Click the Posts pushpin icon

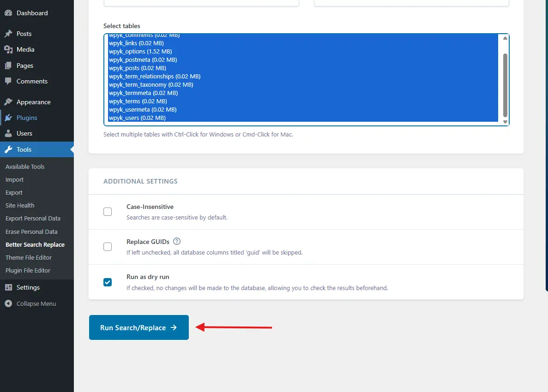point(8,34)
